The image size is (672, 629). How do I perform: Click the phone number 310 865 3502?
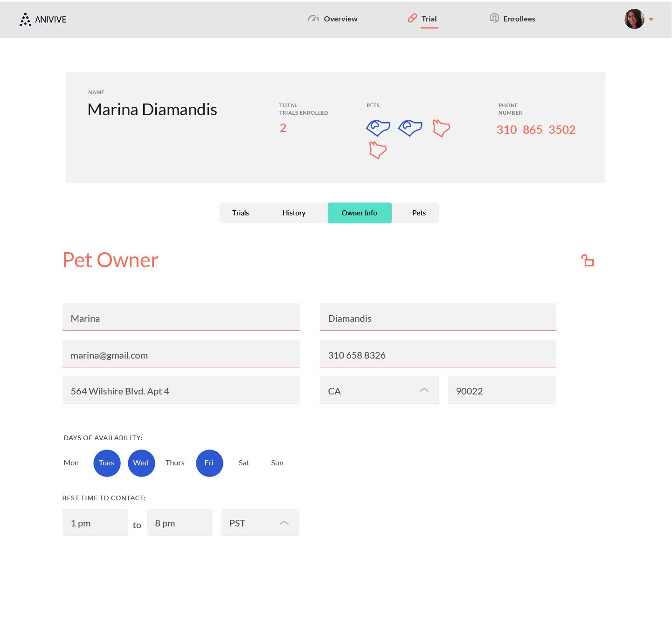tap(536, 130)
